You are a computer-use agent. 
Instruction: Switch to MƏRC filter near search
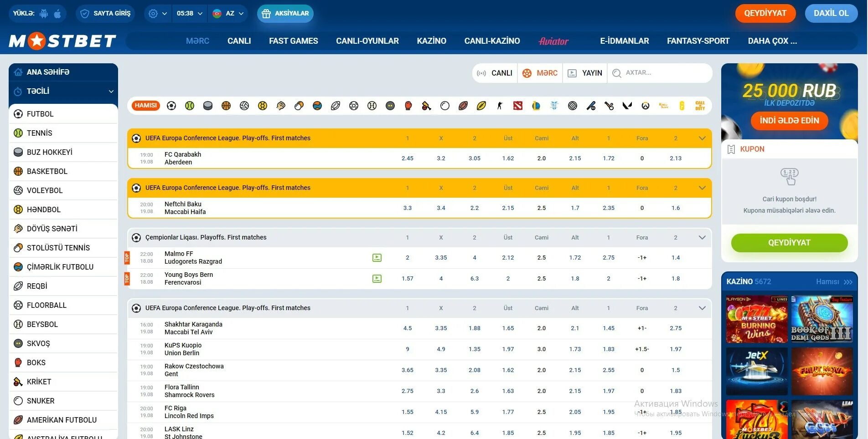(x=540, y=73)
